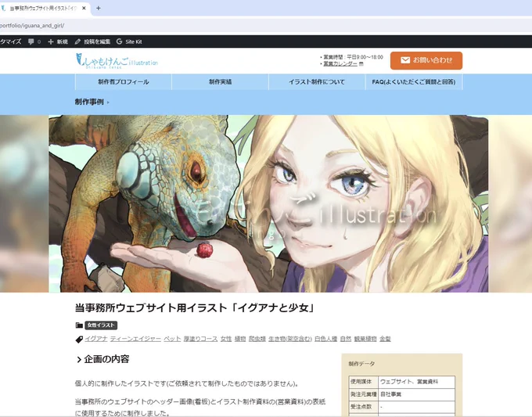Viewport: 532px width, 417px height.
Task: Open the 営業カレンダー link
Action: (340, 63)
